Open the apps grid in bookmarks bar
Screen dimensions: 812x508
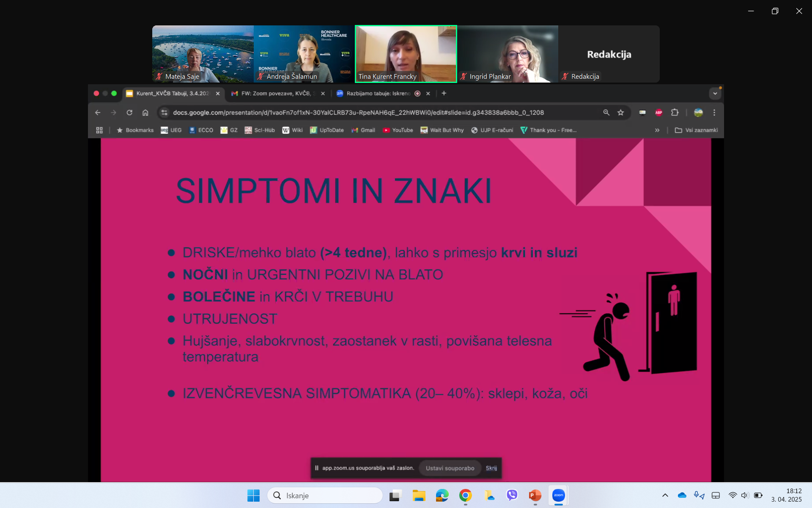[x=99, y=130]
